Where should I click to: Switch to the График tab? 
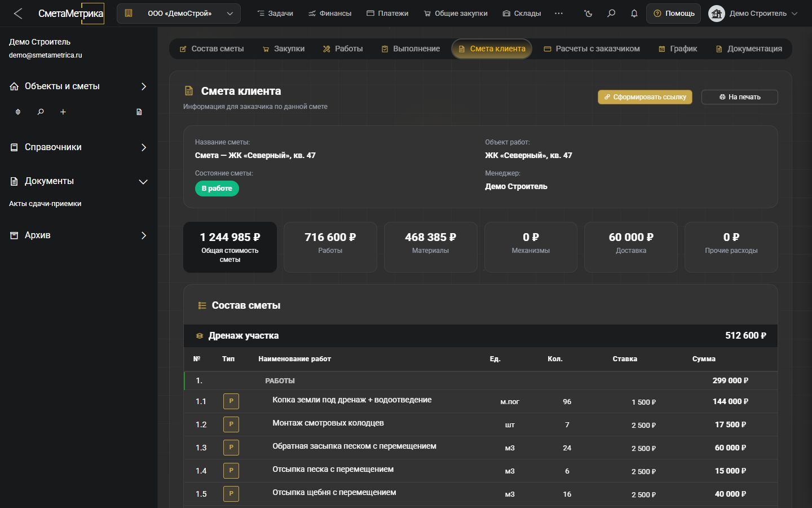pos(678,49)
